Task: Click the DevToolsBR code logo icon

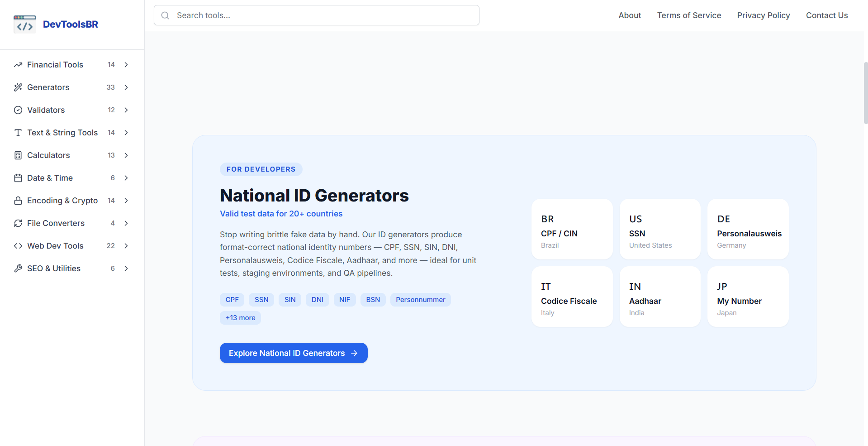Action: (x=25, y=24)
